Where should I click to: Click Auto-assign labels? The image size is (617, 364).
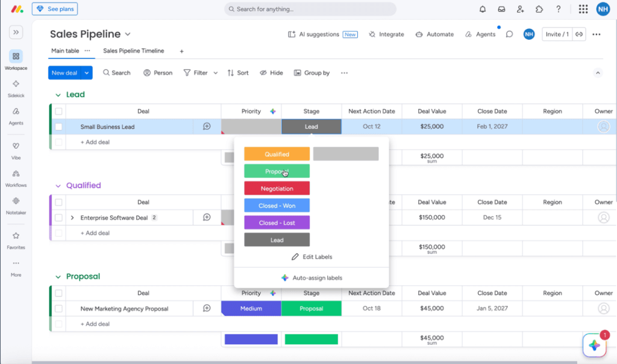tap(312, 278)
